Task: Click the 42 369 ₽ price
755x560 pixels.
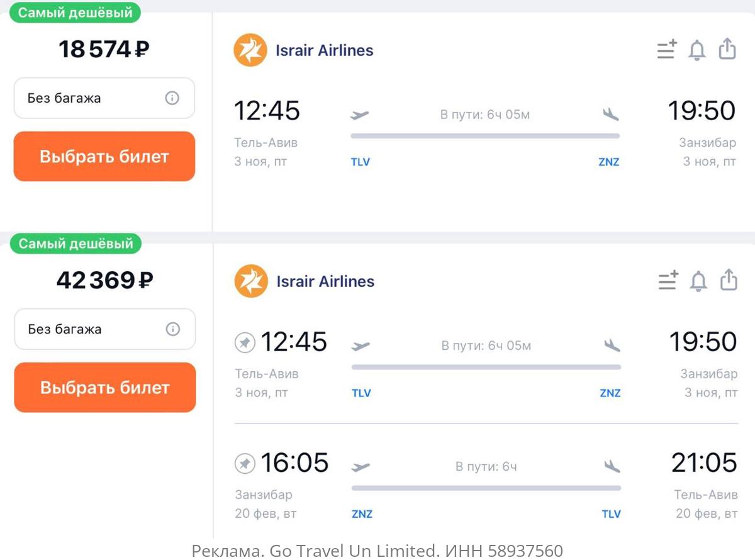Action: (104, 280)
